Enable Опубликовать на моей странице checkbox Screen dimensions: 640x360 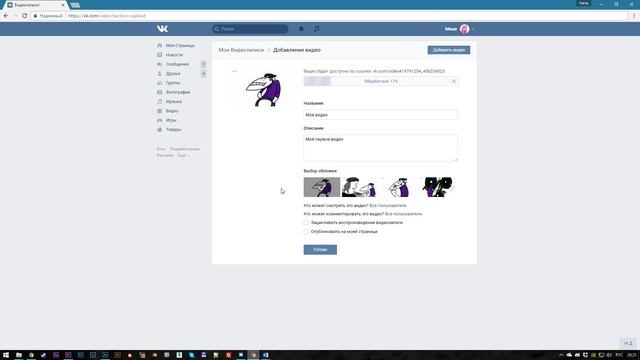tap(306, 231)
